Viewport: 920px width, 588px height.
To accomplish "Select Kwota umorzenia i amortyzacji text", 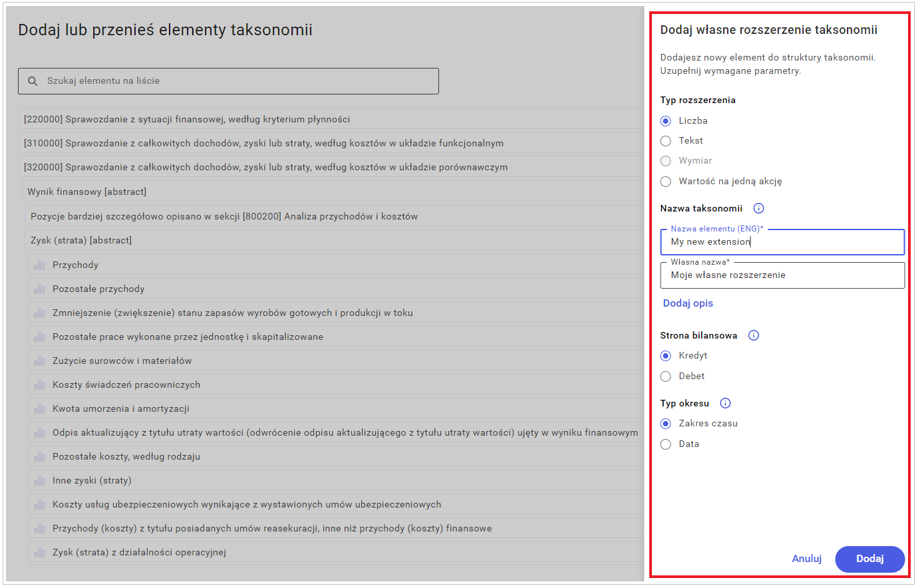I will [121, 409].
